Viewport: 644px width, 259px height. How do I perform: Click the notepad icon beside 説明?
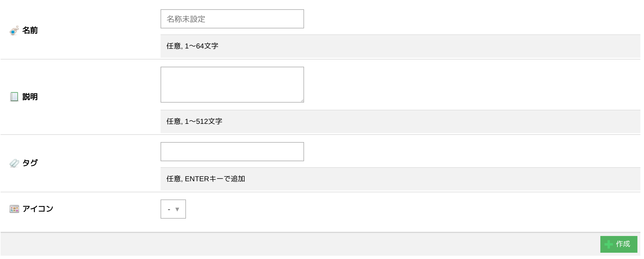(x=14, y=97)
